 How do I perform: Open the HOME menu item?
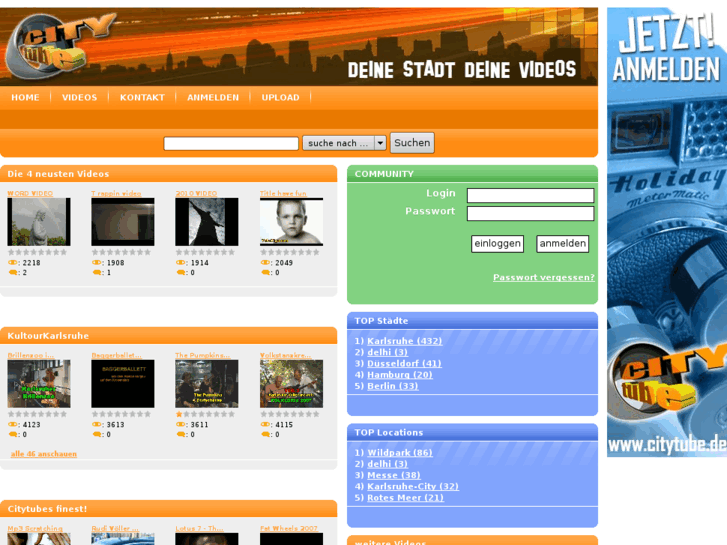[x=25, y=97]
